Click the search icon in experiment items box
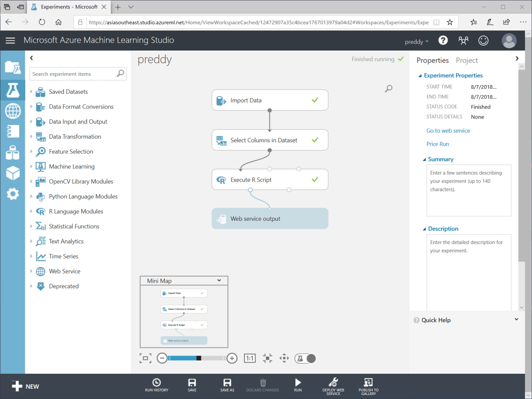 click(x=120, y=74)
